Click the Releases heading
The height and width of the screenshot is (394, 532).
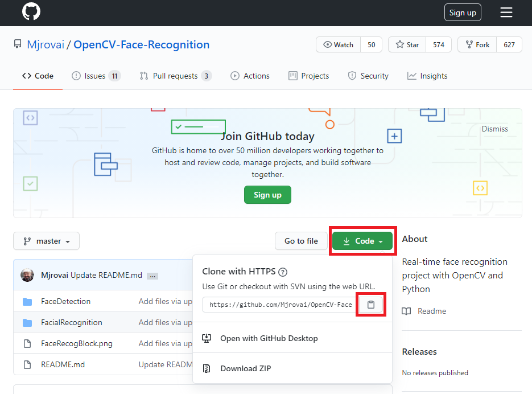click(x=419, y=351)
